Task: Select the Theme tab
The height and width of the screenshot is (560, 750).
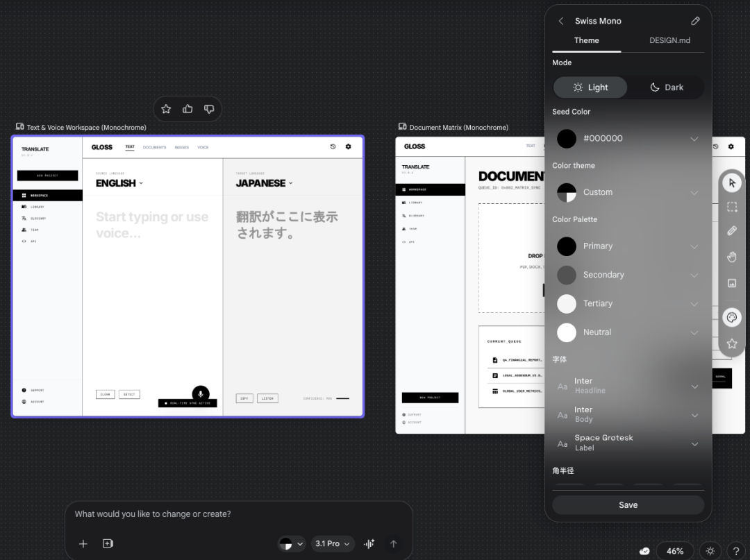Action: 586,40
